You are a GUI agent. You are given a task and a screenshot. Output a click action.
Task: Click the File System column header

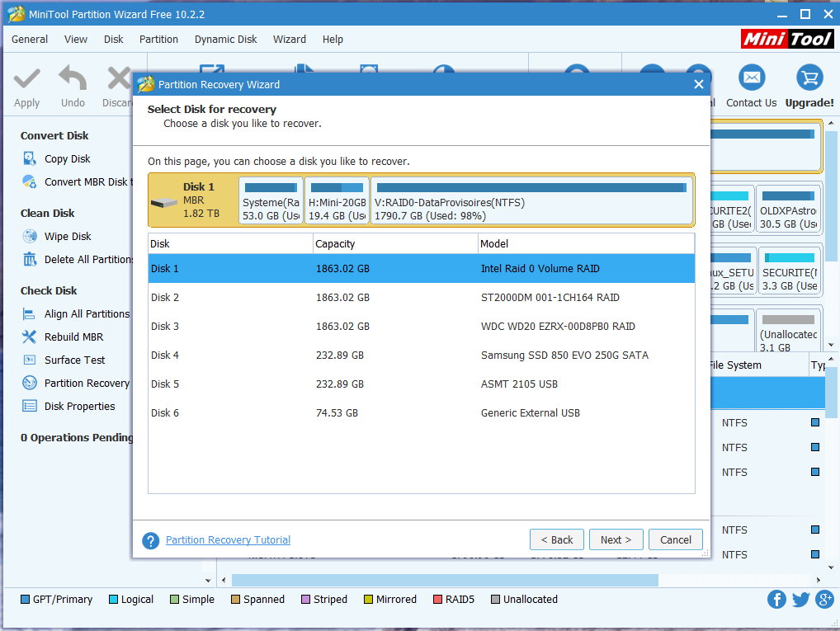(759, 365)
